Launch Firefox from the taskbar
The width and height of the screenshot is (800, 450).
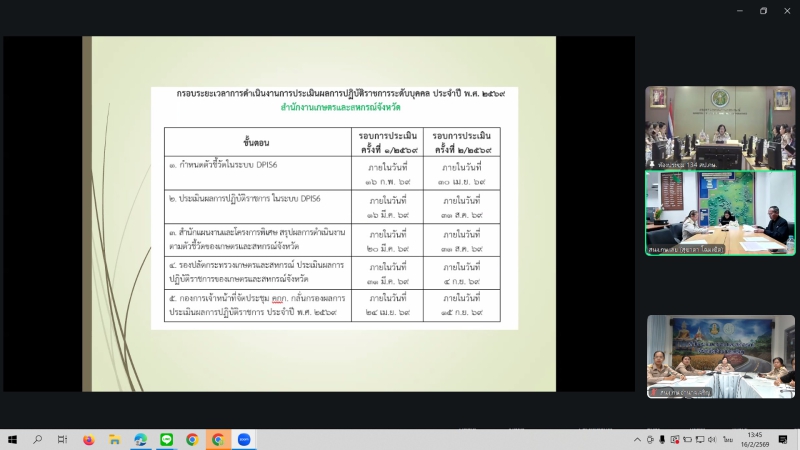coord(89,439)
